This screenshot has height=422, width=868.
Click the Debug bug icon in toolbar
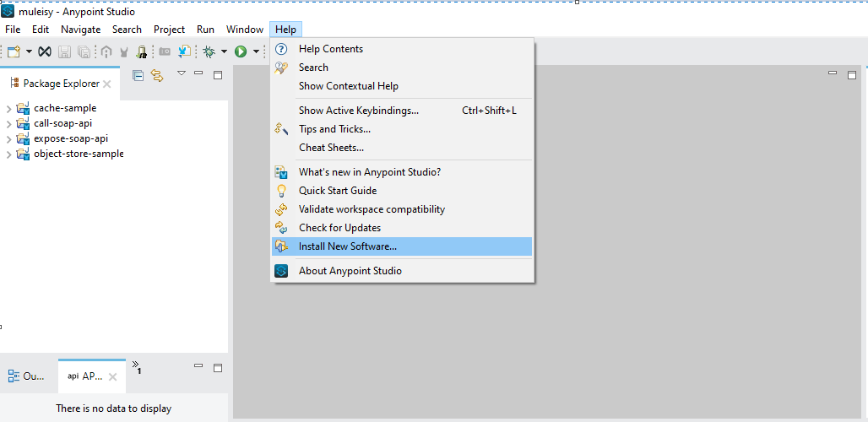(209, 51)
